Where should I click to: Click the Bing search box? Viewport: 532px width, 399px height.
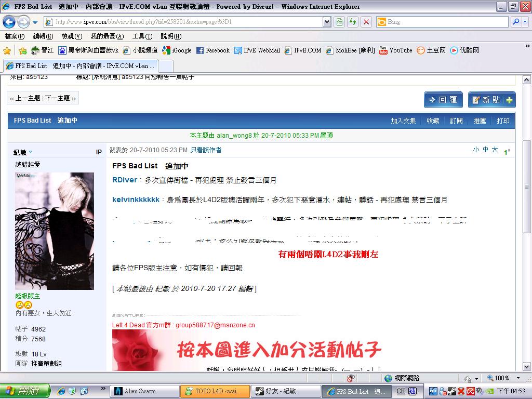442,22
